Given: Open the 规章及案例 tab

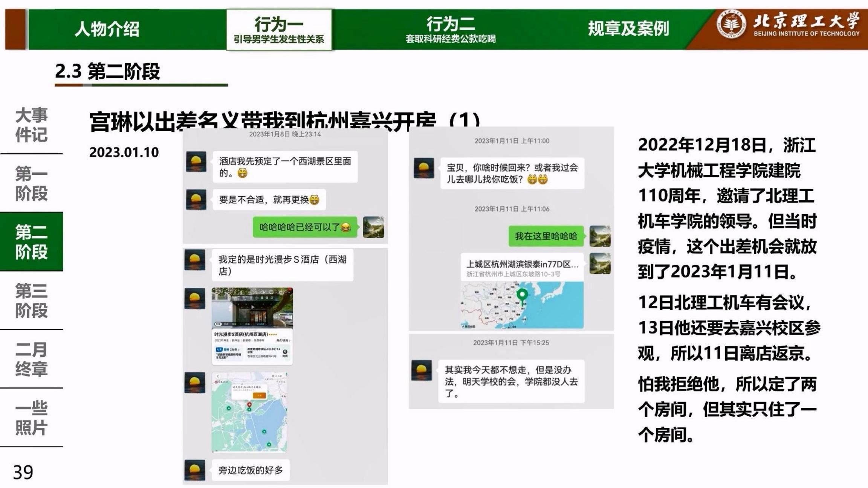Looking at the screenshot, I should point(628,29).
